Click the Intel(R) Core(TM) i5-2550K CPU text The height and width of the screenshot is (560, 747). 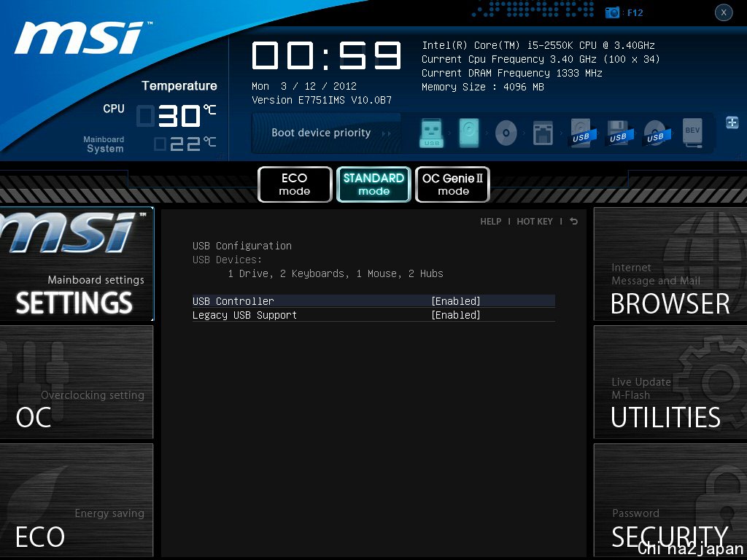pos(538,45)
